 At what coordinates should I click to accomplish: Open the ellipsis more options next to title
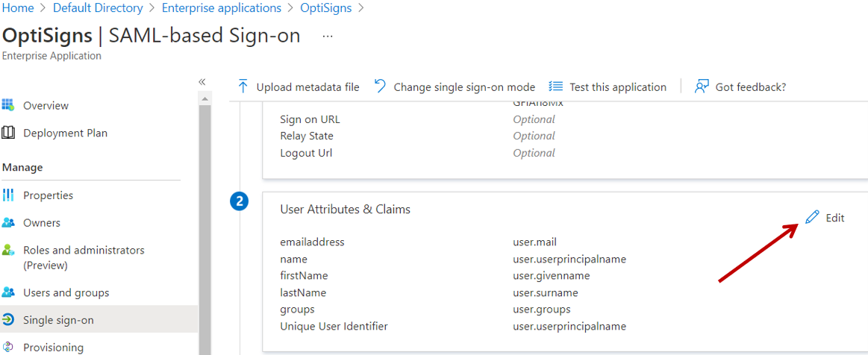click(328, 37)
